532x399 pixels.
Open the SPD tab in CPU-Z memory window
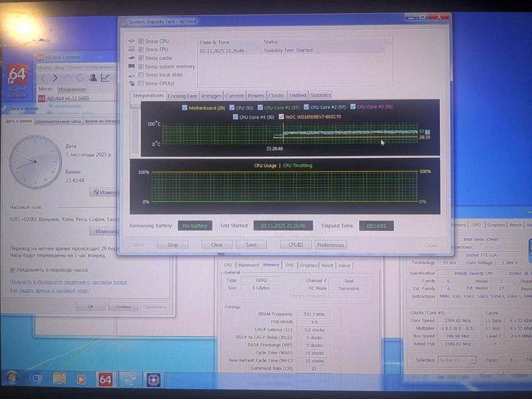point(290,265)
